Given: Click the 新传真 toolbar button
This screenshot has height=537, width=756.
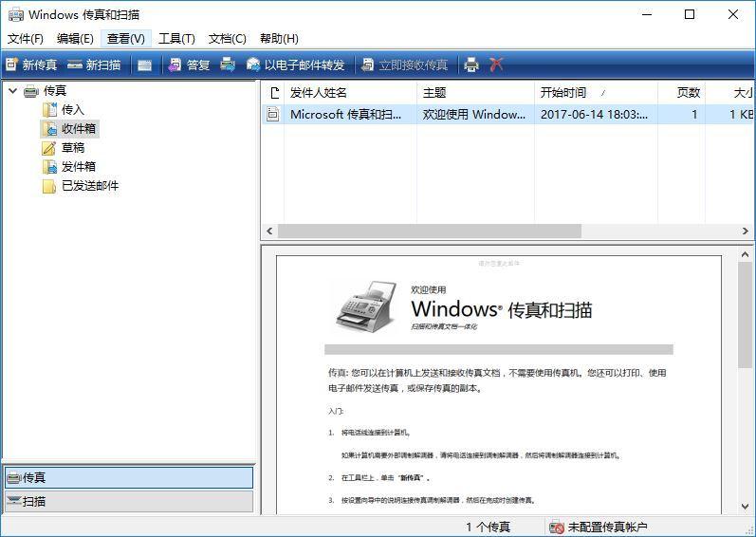Looking at the screenshot, I should [x=31, y=65].
